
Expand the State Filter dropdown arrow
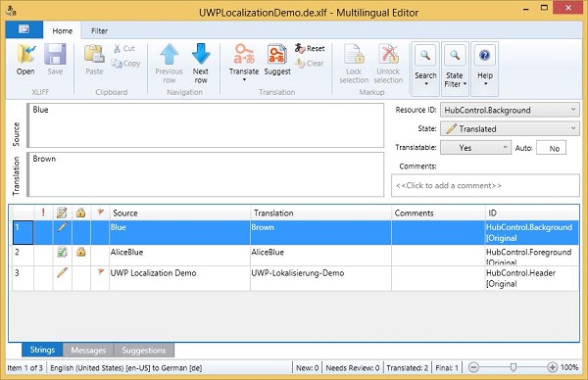point(465,84)
